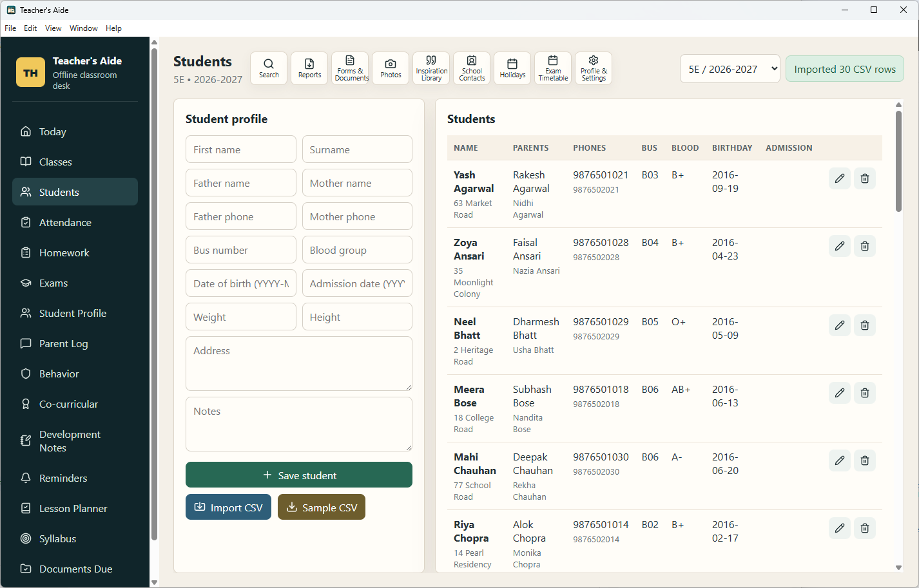Viewport: 919px width, 588px height.
Task: Open Reminders in the sidebar
Action: (x=75, y=478)
